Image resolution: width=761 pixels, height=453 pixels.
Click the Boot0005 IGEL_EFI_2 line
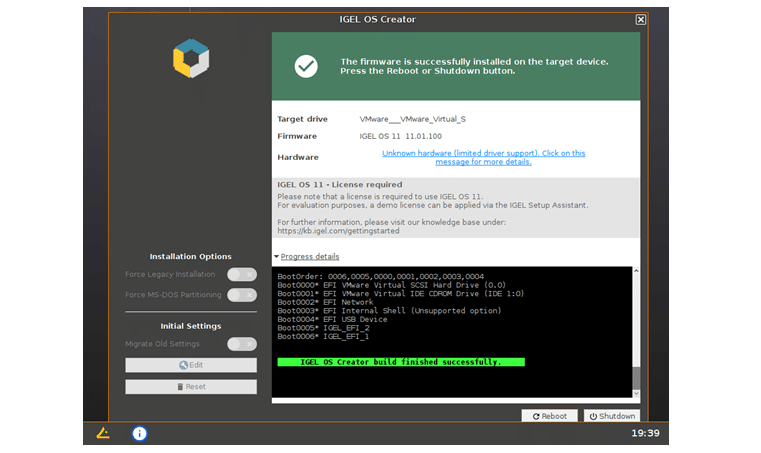pos(323,328)
